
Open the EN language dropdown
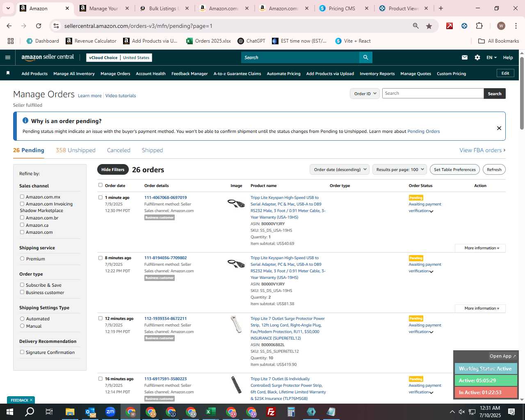pos(491,57)
